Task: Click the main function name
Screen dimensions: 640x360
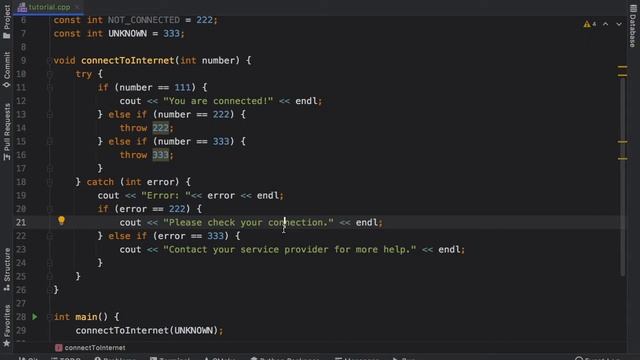Action: 86,317
